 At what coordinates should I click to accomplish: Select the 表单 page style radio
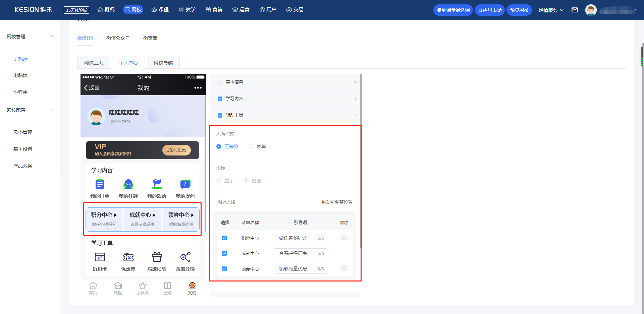251,146
